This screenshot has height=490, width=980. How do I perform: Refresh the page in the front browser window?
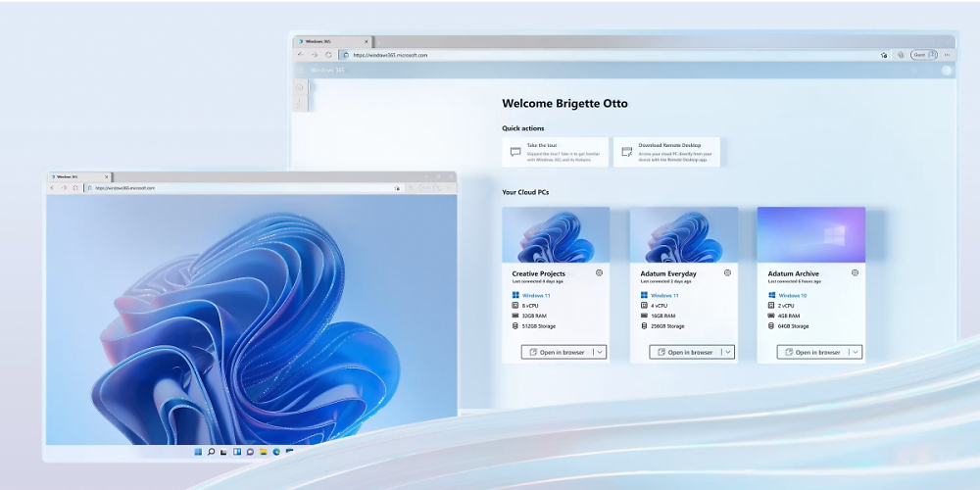pos(75,187)
